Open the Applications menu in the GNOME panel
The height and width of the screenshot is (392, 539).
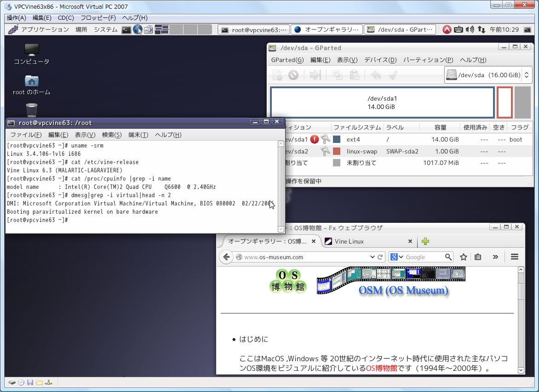coord(45,29)
